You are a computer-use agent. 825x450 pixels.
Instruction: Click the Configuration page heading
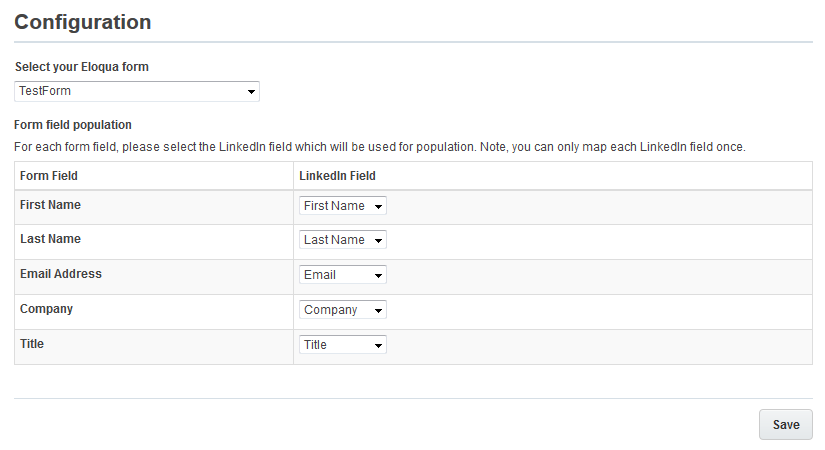pos(83,22)
